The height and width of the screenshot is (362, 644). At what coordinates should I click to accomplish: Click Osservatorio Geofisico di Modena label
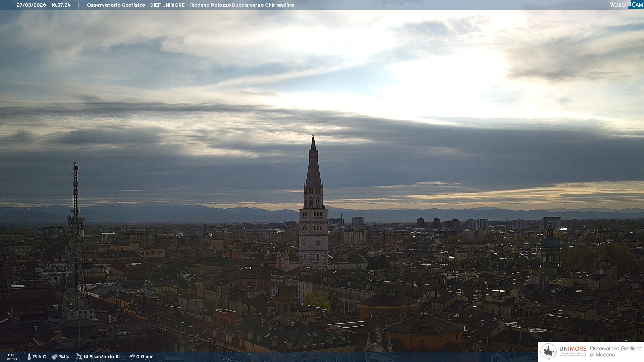[616, 352]
